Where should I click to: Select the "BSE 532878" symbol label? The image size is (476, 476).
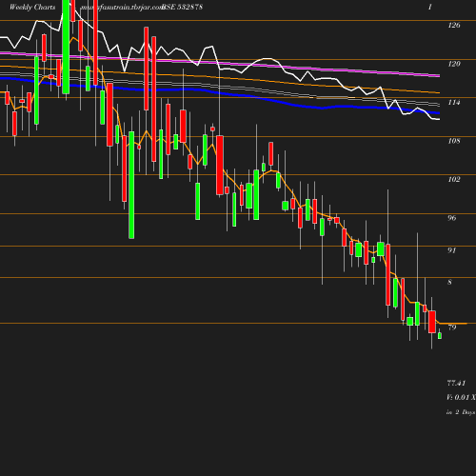coord(182,8)
